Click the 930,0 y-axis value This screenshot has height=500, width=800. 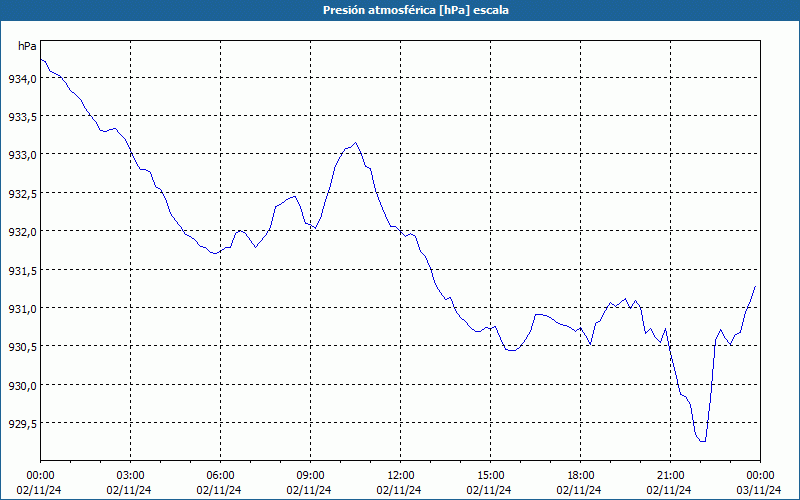pyautogui.click(x=22, y=385)
